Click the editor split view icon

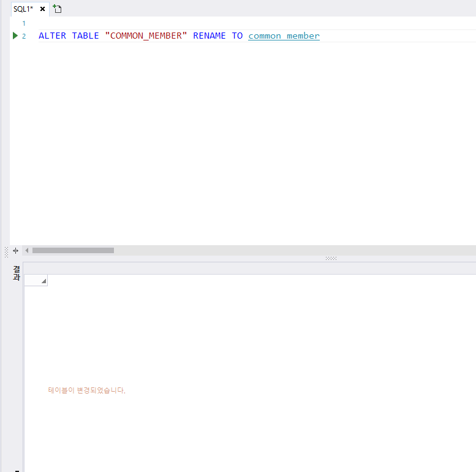[x=16, y=251]
